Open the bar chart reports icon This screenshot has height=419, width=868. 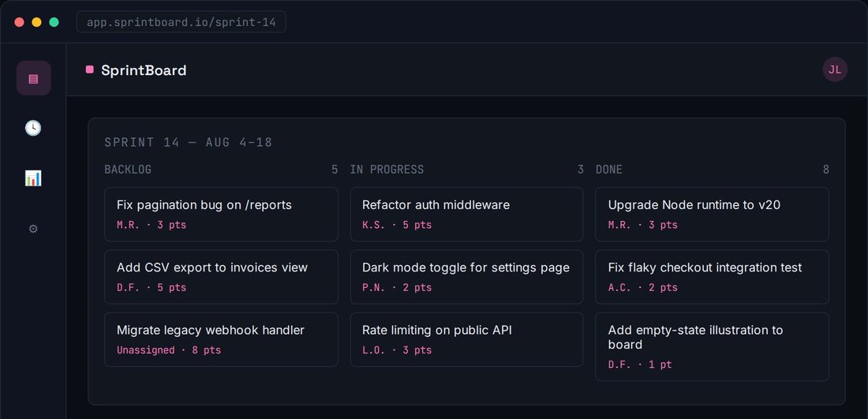33,178
